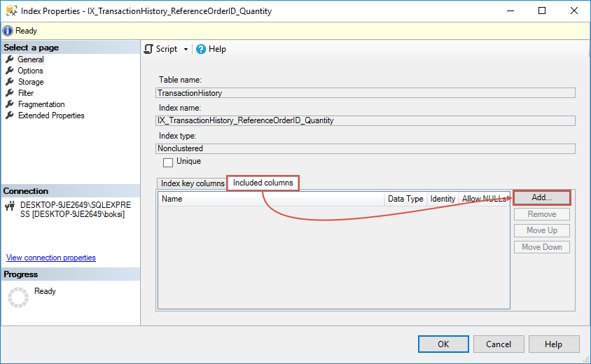
Task: Select the General page wrench icon
Action: [x=10, y=59]
